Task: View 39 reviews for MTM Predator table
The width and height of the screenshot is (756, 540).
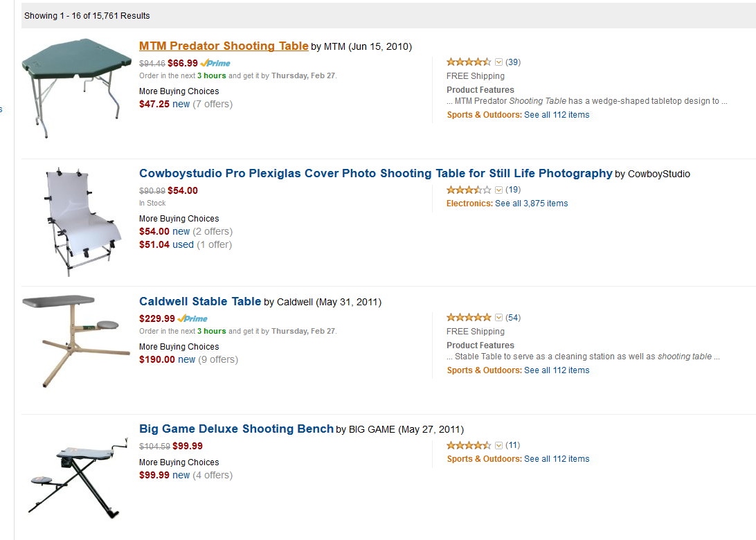Action: click(x=513, y=62)
